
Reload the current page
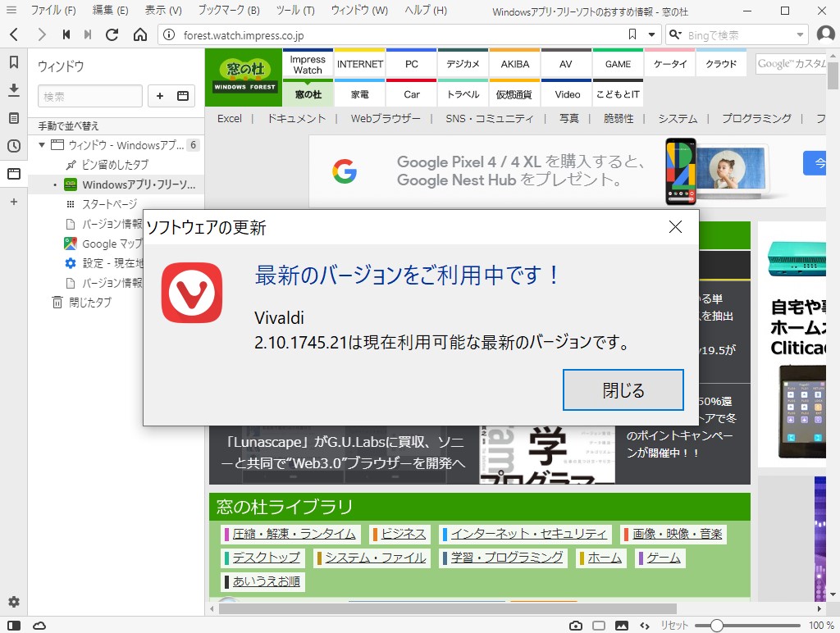(x=112, y=35)
